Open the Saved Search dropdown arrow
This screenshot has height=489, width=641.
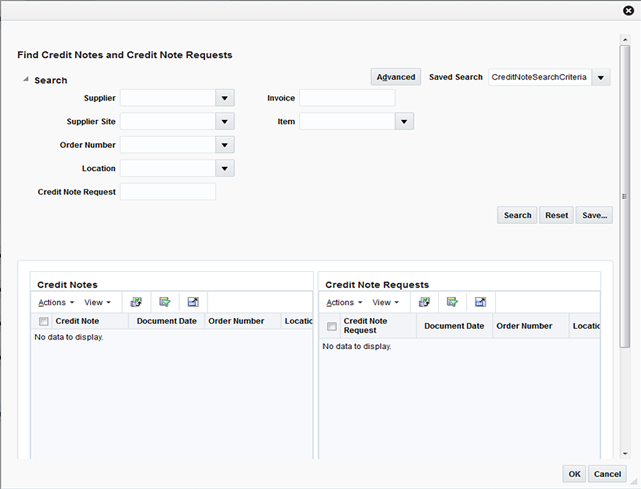tap(601, 77)
